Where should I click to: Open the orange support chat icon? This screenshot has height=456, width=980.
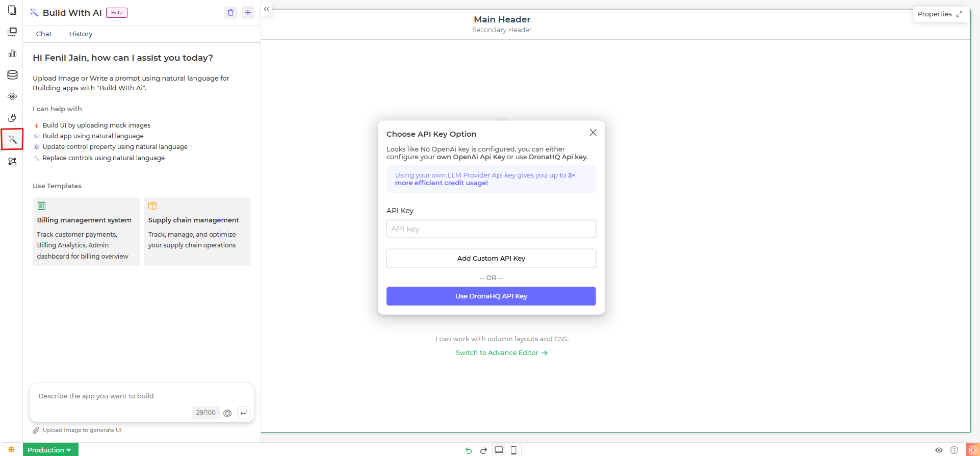973,450
